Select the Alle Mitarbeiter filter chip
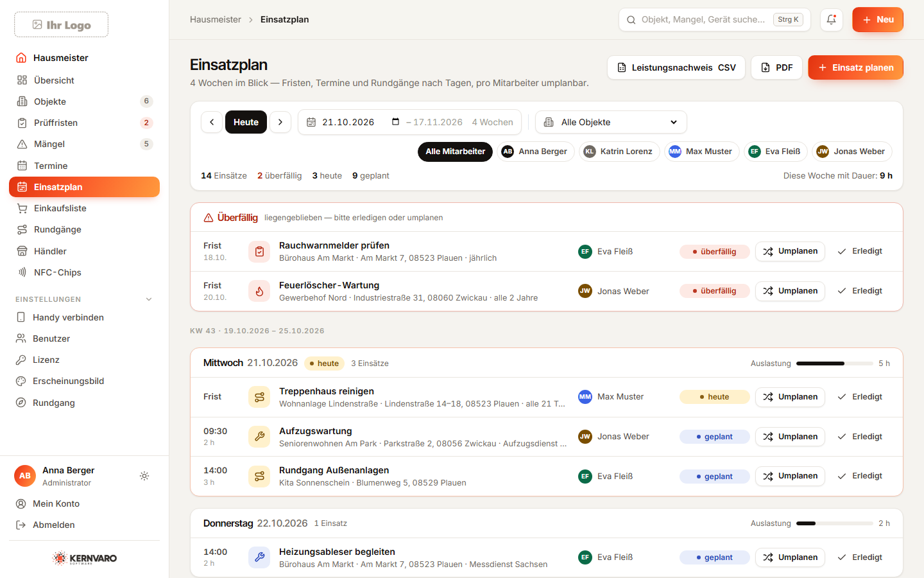 click(x=456, y=152)
